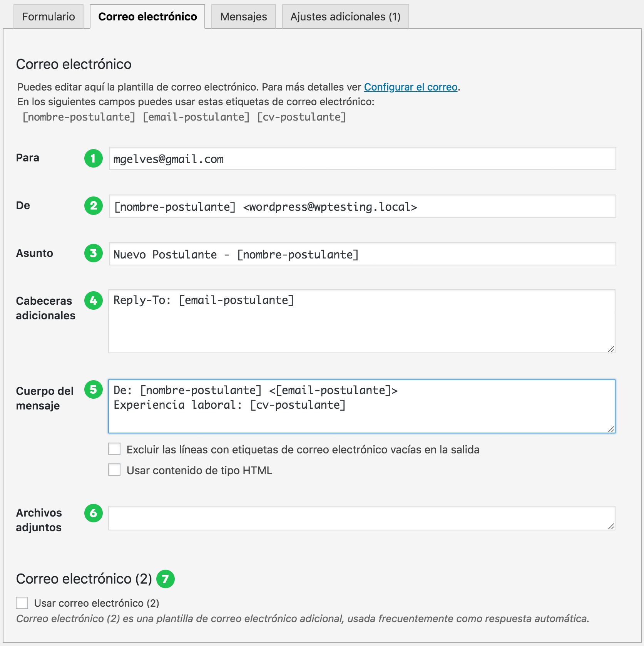Click the Correo electrónico (2) heading
The height and width of the screenshot is (646, 644).
point(84,579)
